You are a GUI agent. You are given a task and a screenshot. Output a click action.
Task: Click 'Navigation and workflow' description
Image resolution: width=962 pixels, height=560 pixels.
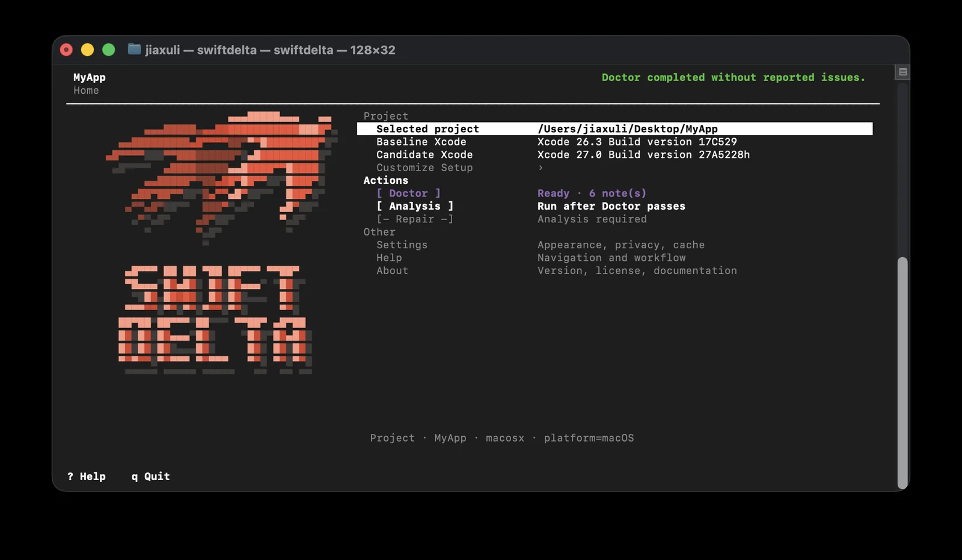click(x=611, y=258)
